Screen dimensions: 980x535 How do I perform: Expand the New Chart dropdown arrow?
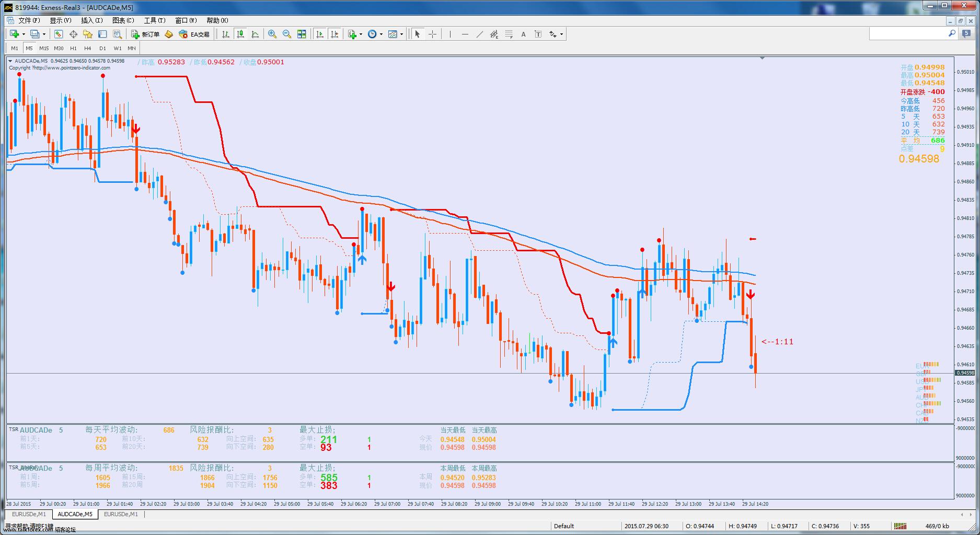point(24,34)
